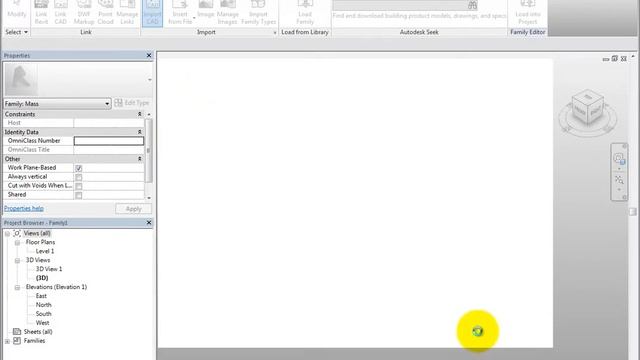Select the {3D} view in the browser

42,278
